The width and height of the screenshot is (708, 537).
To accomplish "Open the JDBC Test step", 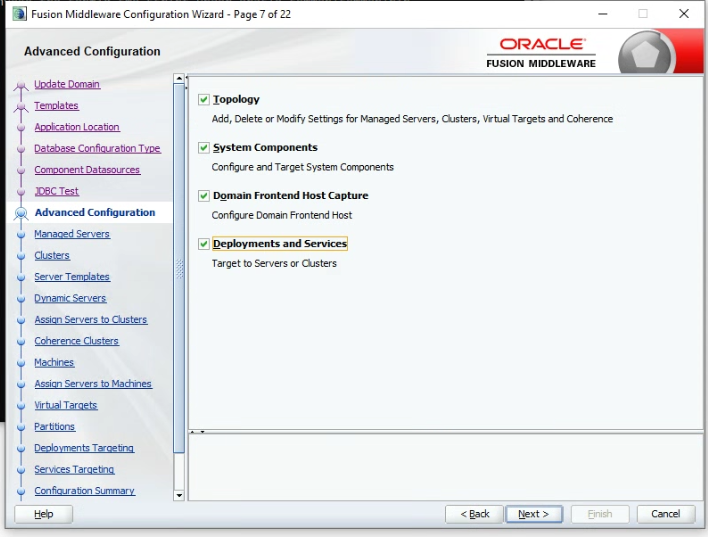I will click(x=56, y=191).
